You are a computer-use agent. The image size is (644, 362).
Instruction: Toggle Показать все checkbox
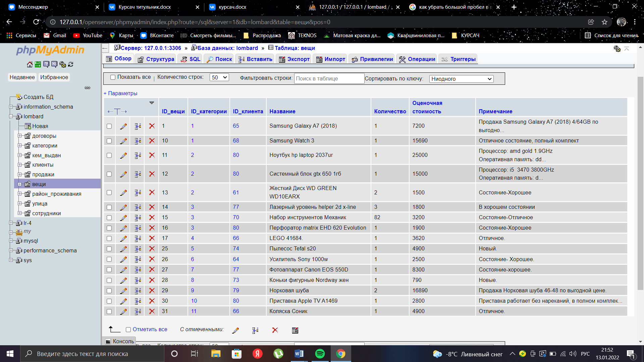(113, 77)
